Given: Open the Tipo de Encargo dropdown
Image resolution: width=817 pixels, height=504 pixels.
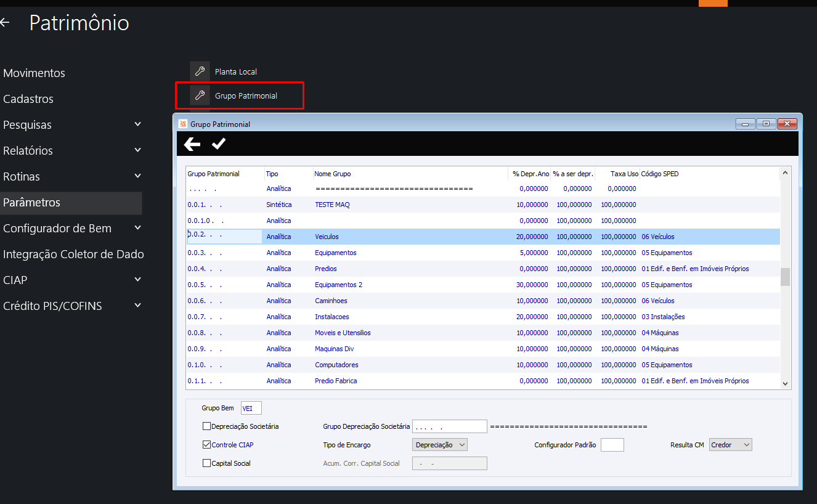Looking at the screenshot, I should tap(439, 444).
